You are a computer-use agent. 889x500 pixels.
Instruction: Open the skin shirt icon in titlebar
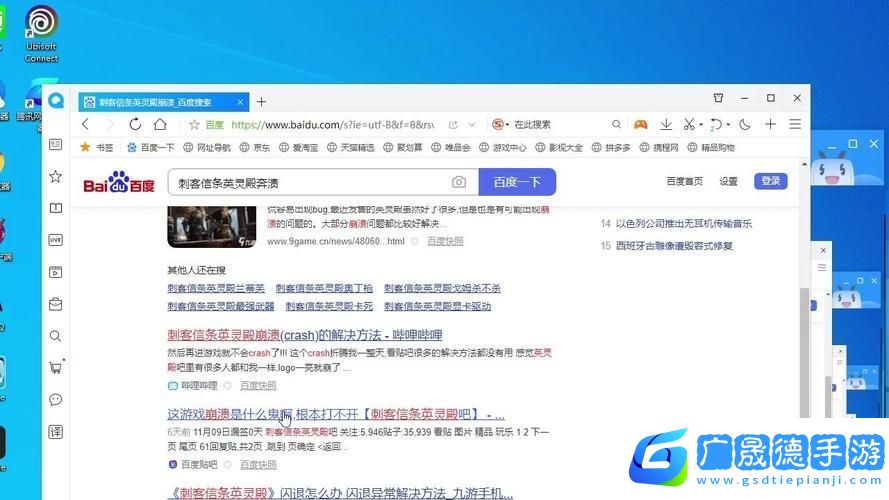718,98
